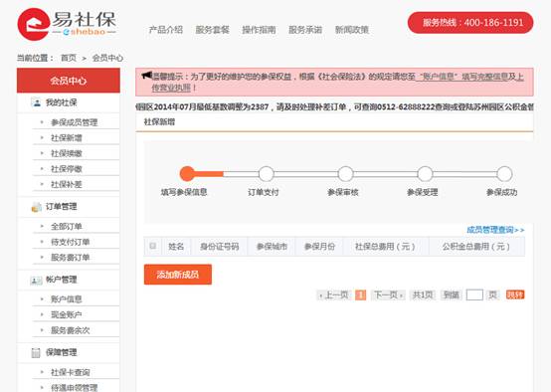The height and width of the screenshot is (392, 551).
Task: Select 社保补差 in the sidebar
Action: click(x=67, y=184)
